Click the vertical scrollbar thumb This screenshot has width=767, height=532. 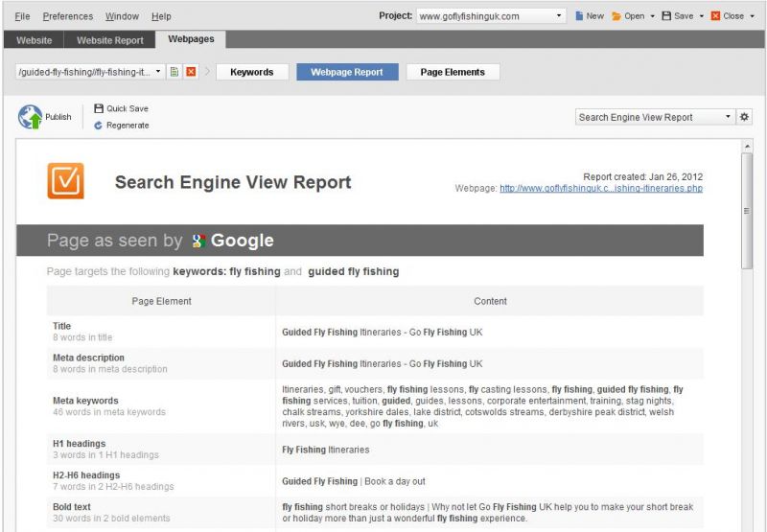point(747,211)
